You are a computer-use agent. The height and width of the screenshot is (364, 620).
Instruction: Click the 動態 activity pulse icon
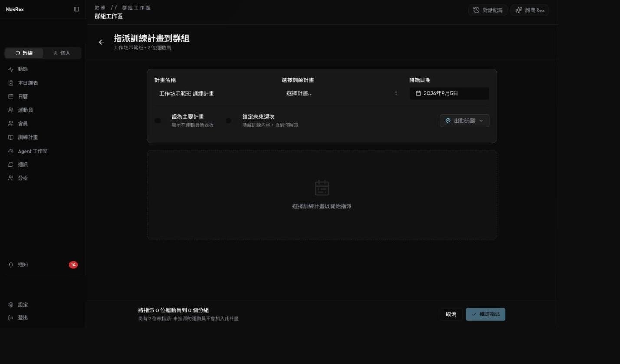pyautogui.click(x=11, y=69)
